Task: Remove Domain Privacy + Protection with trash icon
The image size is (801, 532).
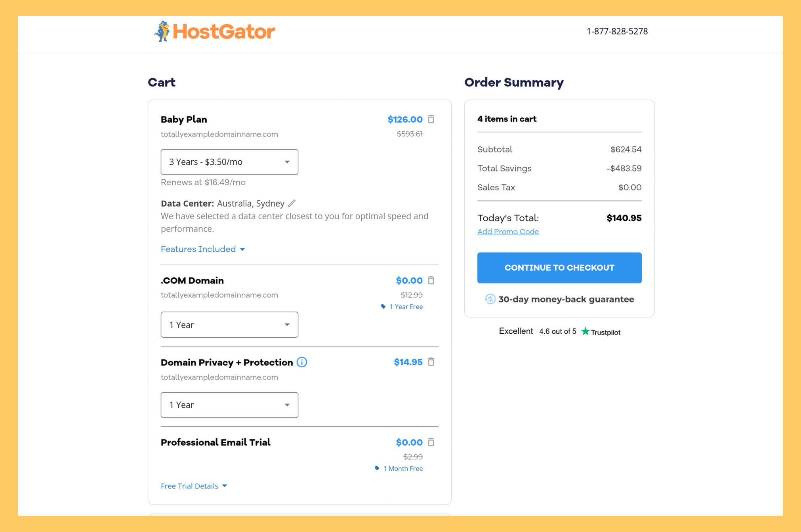Action: click(431, 362)
